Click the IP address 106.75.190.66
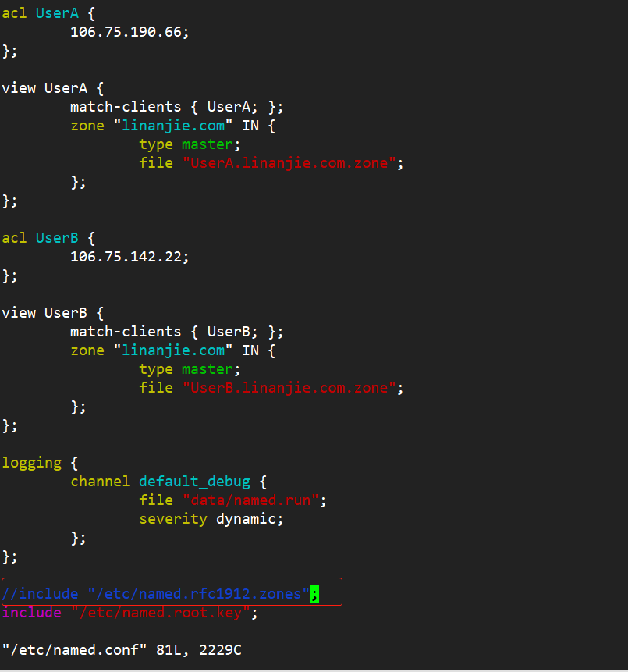628x672 pixels. tap(126, 32)
